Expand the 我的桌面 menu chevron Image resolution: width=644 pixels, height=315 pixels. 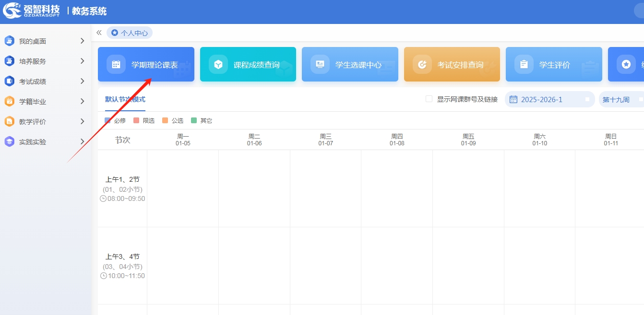tap(82, 41)
